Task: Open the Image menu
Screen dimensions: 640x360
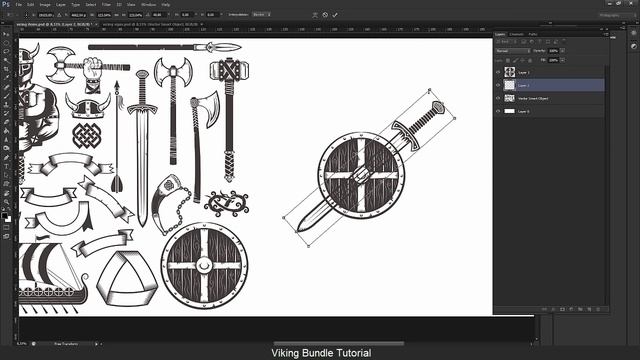Action: pos(45,4)
